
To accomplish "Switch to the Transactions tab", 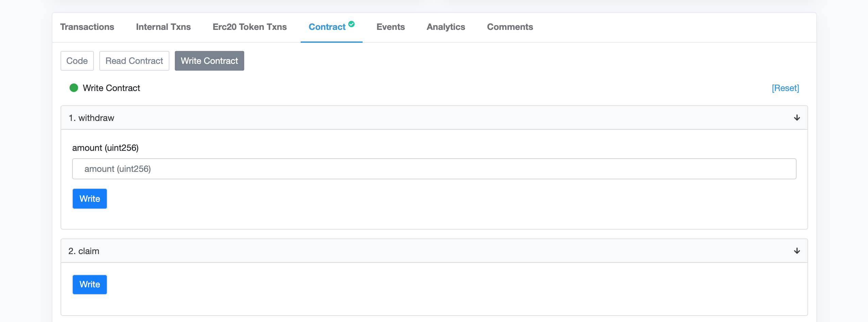I will 87,27.
